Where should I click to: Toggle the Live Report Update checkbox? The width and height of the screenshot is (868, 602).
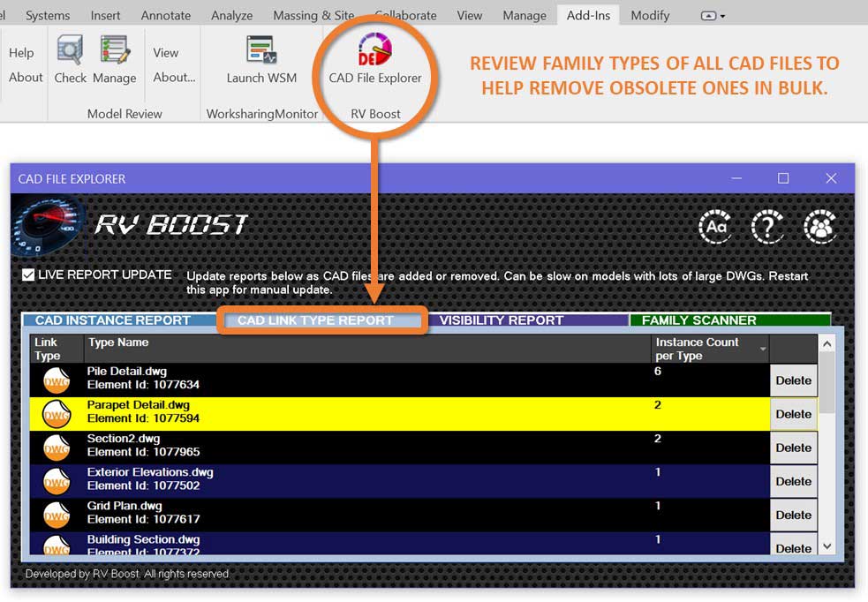28,275
